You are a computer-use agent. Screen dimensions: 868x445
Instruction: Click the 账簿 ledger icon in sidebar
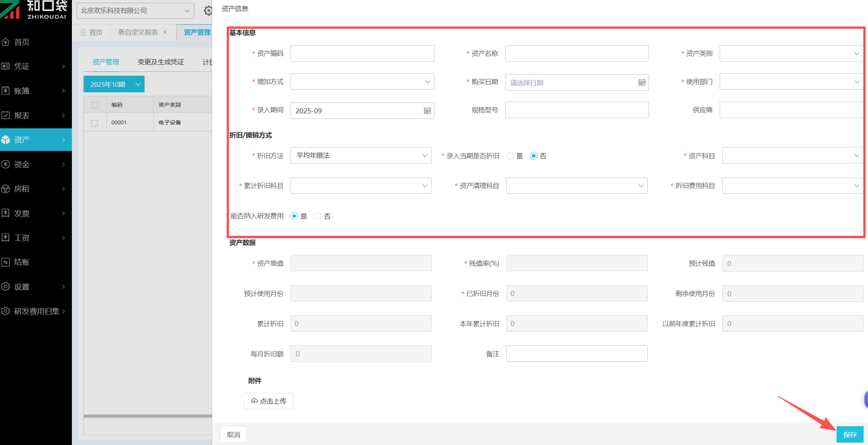[x=6, y=91]
